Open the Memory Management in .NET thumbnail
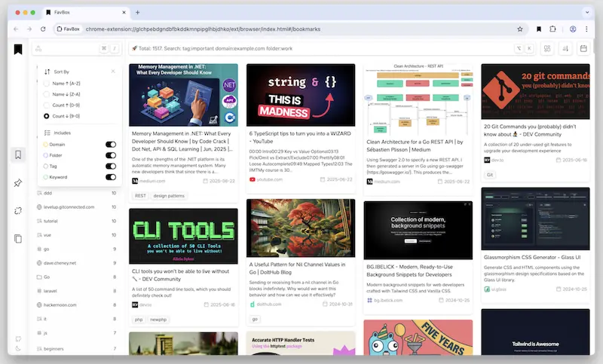This screenshot has height=364, width=603. (x=183, y=95)
